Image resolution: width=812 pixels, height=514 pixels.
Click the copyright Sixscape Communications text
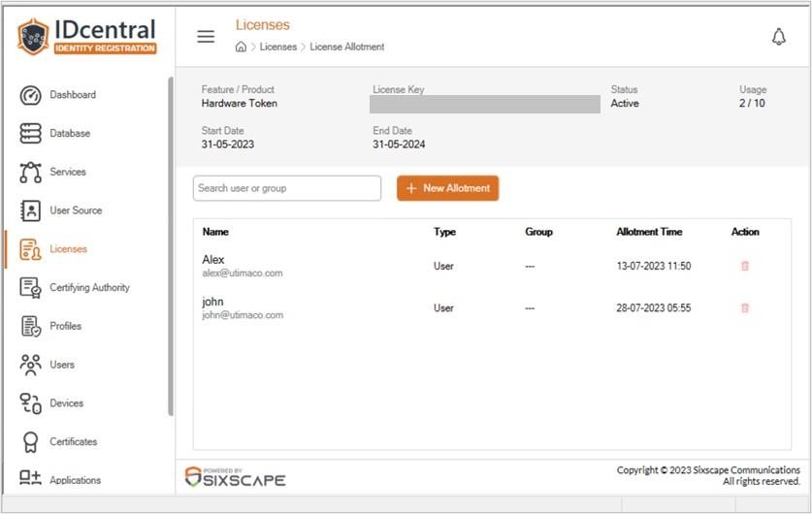(x=708, y=470)
